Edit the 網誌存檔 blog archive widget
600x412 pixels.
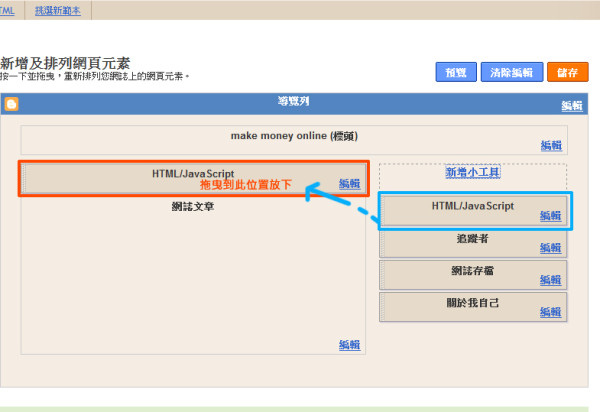click(x=550, y=280)
